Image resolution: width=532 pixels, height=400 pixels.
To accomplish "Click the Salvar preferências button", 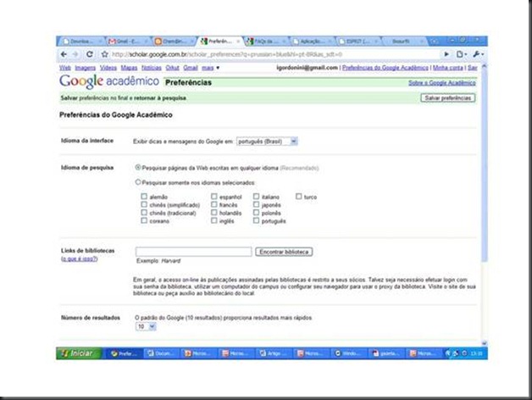I will pyautogui.click(x=448, y=98).
